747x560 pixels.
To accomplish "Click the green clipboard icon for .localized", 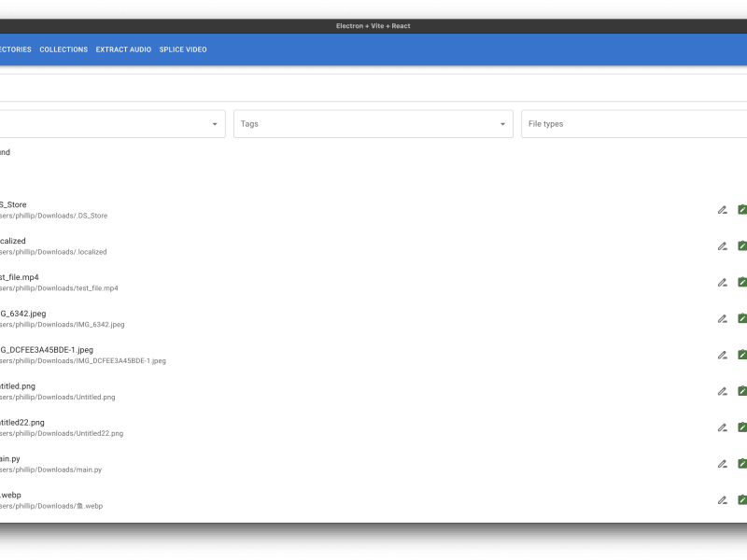I will click(742, 245).
